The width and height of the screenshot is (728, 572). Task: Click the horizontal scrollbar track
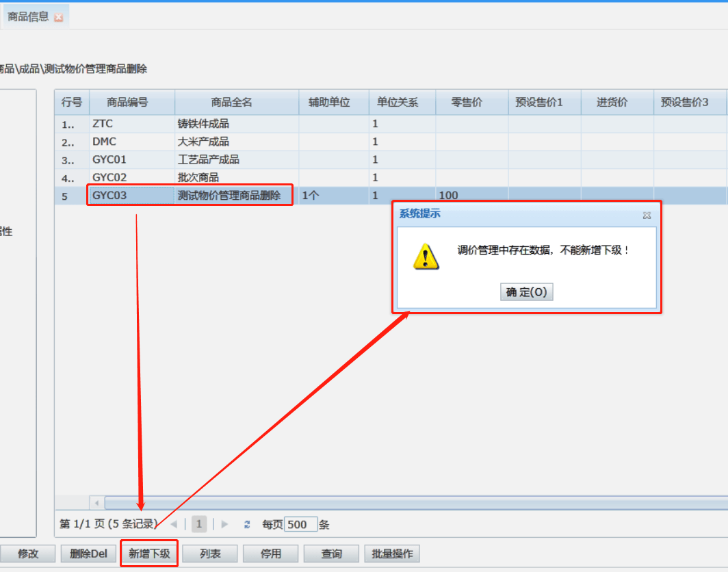pos(415,503)
